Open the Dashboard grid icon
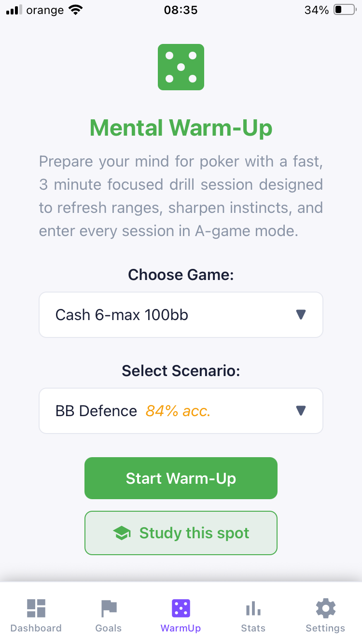This screenshot has height=644, width=362. 36,608
